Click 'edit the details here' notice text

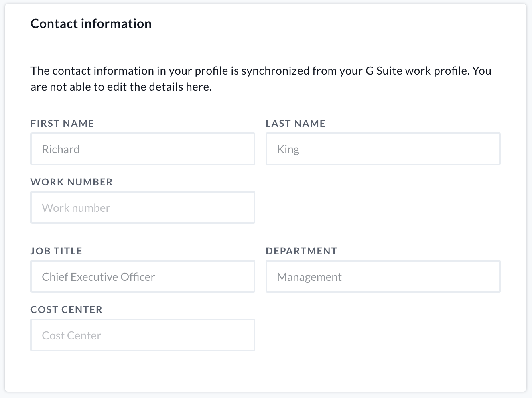pos(159,87)
